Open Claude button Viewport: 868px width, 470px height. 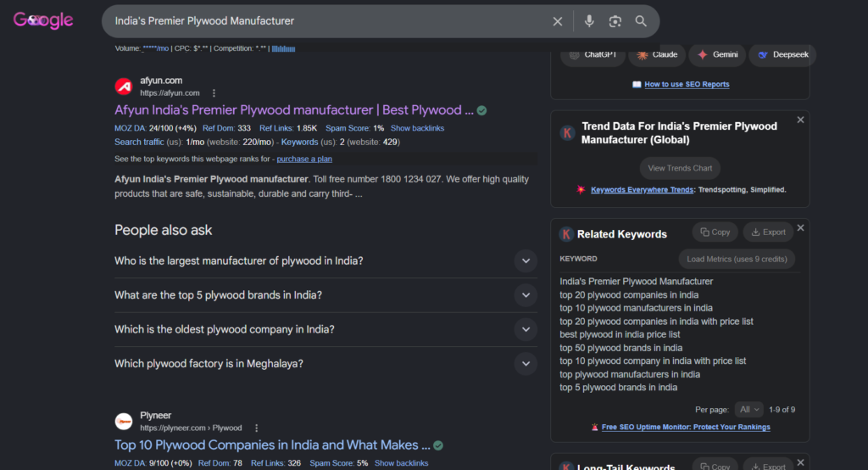[x=657, y=54]
